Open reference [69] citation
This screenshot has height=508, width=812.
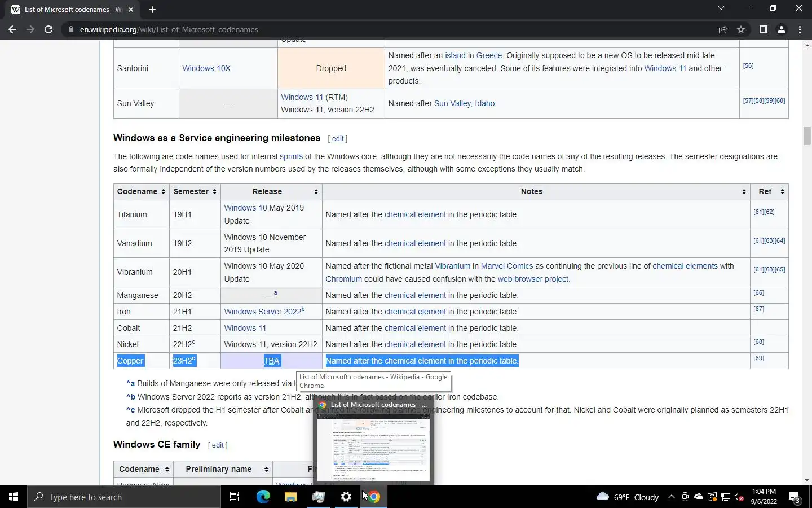click(x=759, y=358)
